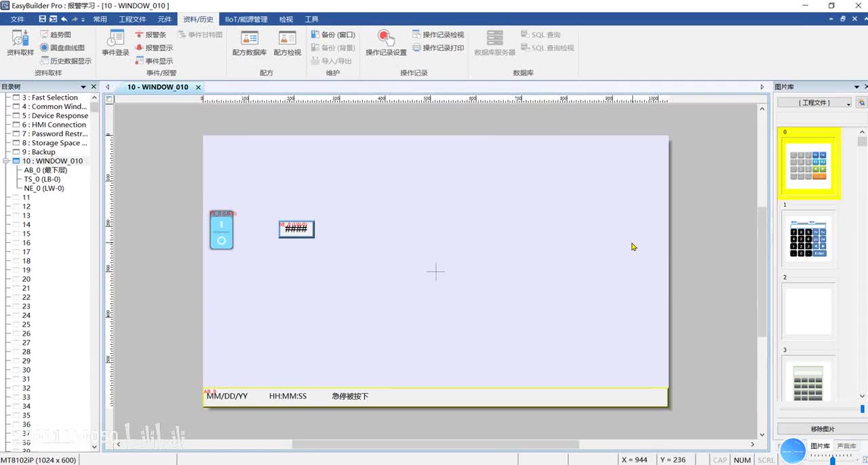Insert an 操作记录检视 operation log view
The height and width of the screenshot is (465, 868).
[438, 35]
